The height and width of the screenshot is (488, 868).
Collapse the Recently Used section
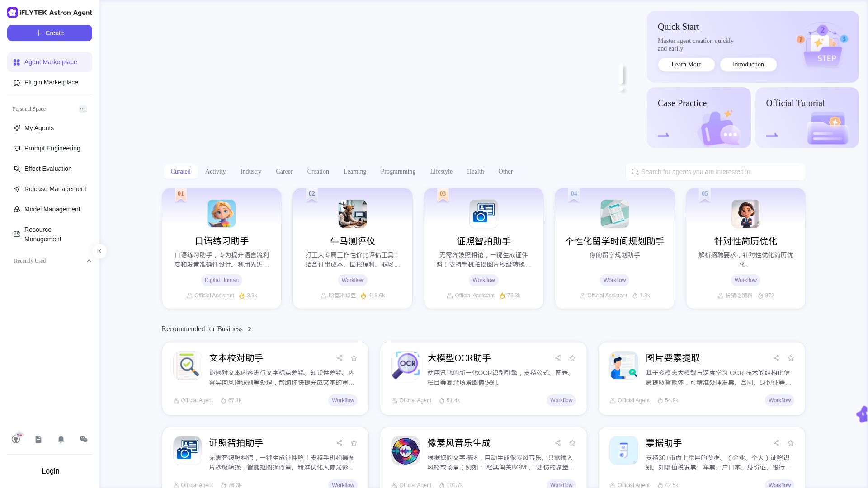click(89, 261)
